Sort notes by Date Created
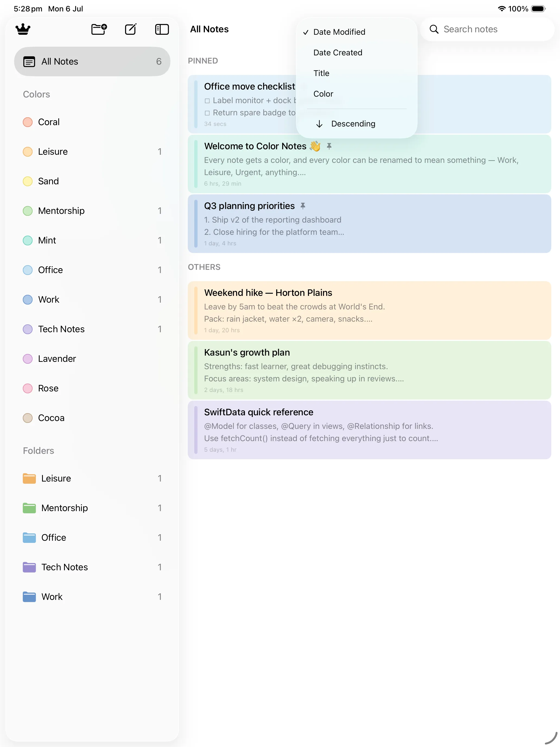560x747 pixels. [x=357, y=53]
